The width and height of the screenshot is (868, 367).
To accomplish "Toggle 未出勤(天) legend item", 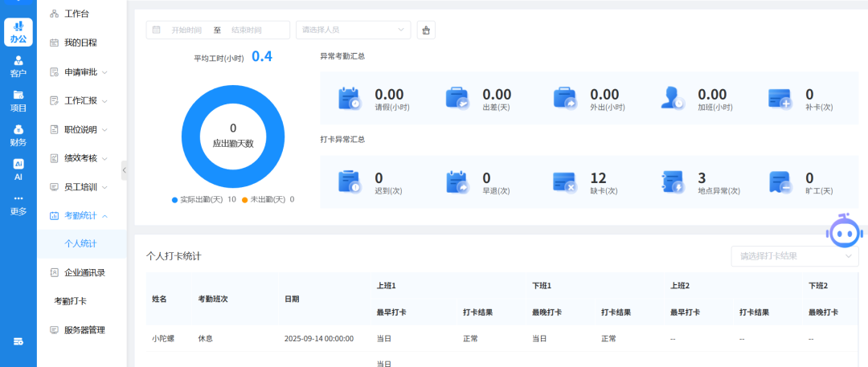I will [268, 199].
